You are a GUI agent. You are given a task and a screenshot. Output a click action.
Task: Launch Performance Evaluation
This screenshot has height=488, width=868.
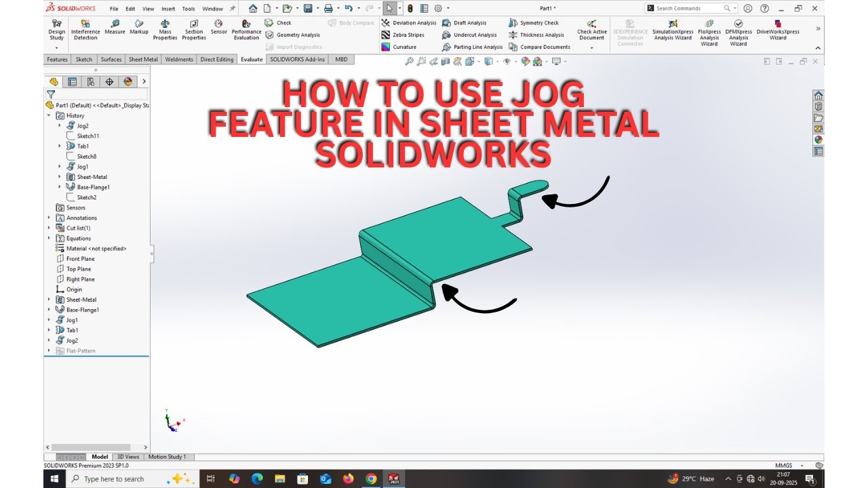point(246,30)
